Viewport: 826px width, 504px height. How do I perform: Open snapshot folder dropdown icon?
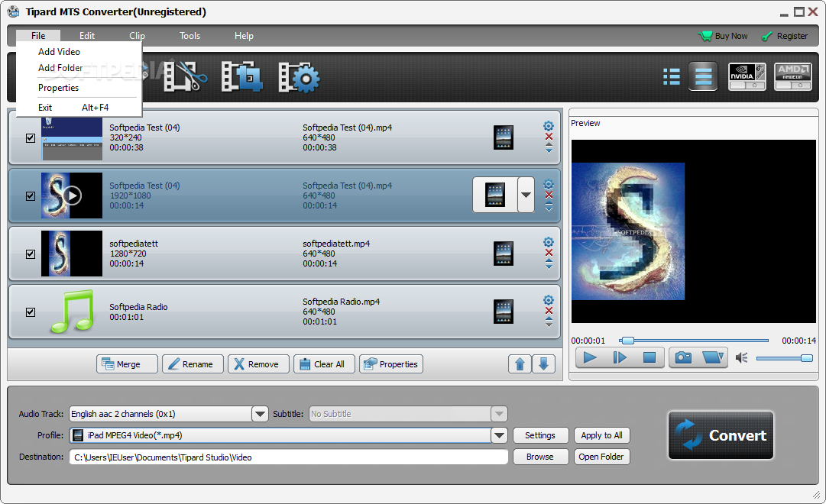(x=713, y=357)
